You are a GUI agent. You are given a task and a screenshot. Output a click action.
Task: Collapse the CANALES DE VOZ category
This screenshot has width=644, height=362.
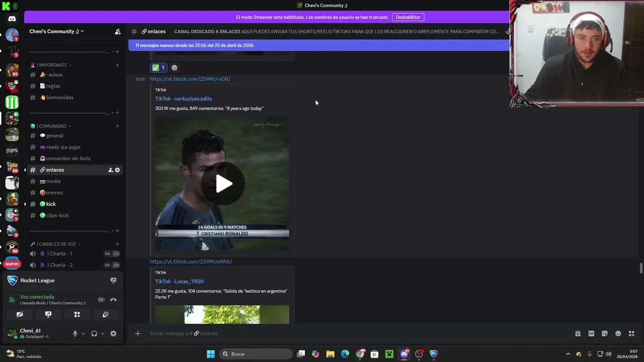coord(55,244)
